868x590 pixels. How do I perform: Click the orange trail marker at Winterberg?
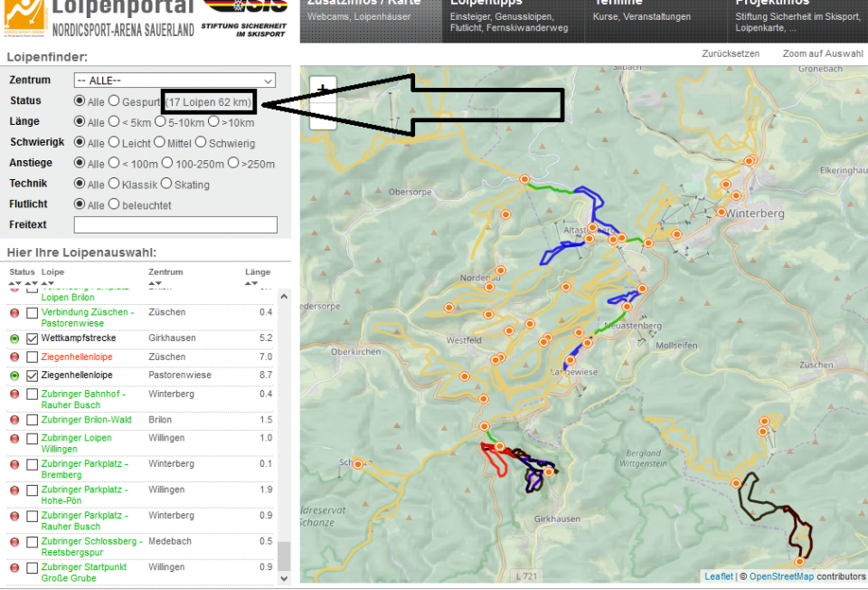(x=722, y=213)
